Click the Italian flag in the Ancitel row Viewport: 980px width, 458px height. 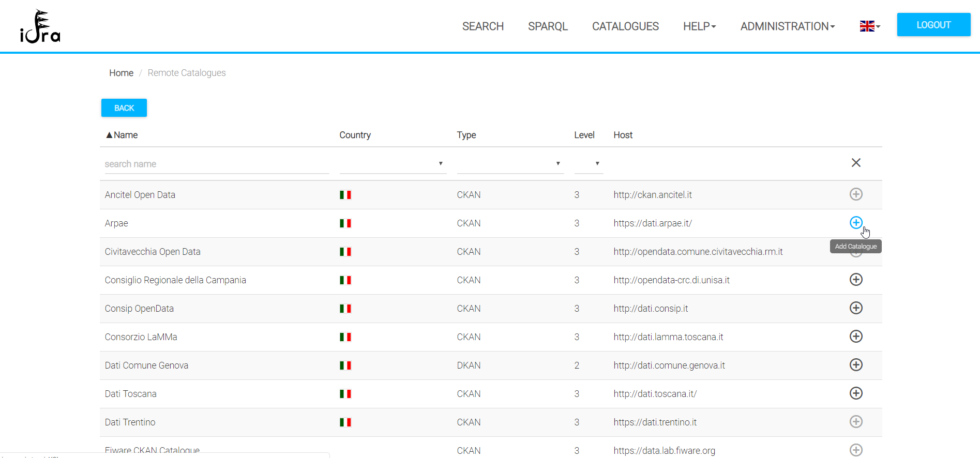pos(345,195)
